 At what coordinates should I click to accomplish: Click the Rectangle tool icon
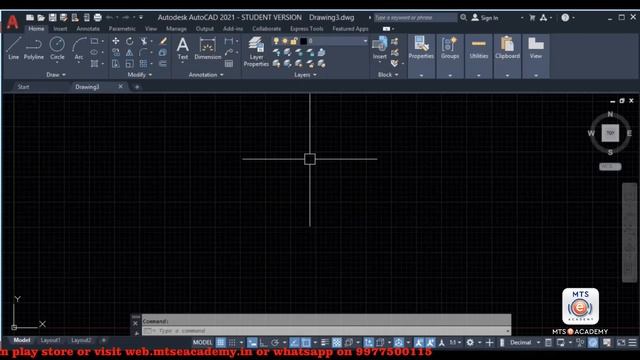94,41
